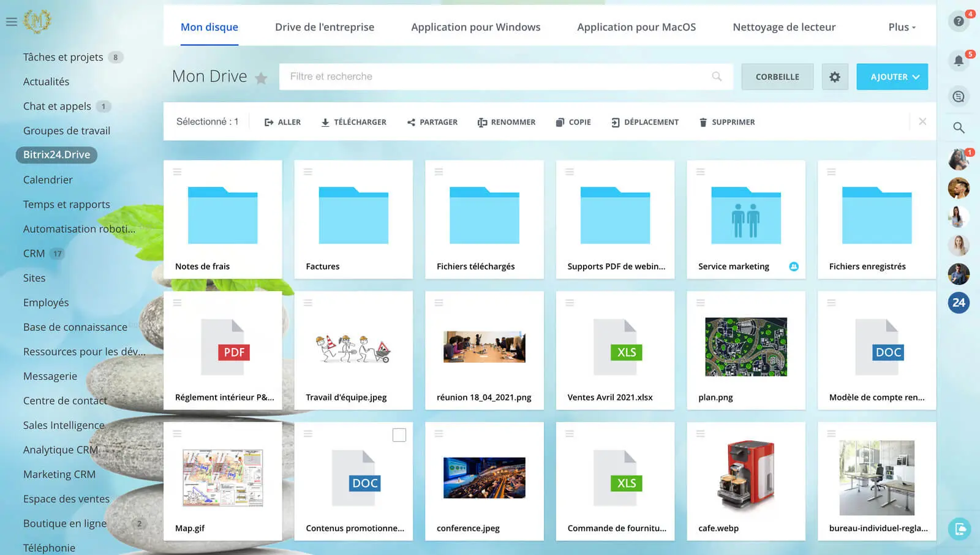Viewport: 980px width, 555px height.
Task: Open the notifications bell
Action: 958,61
